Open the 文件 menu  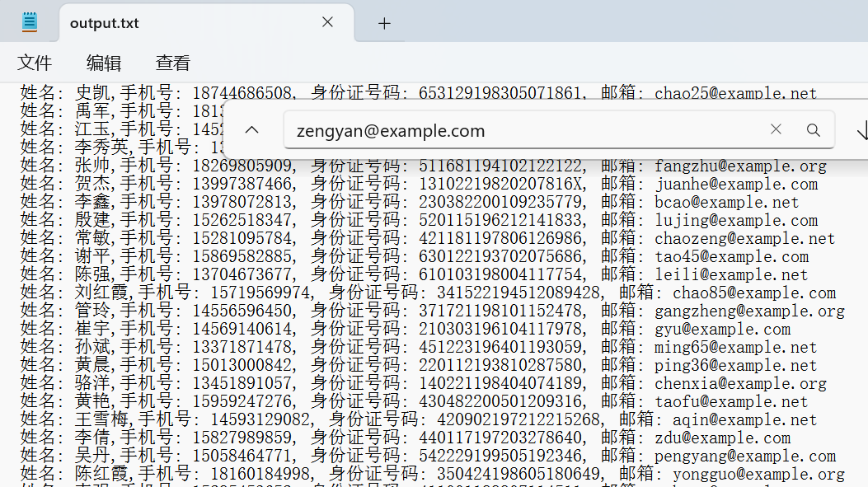pos(35,63)
